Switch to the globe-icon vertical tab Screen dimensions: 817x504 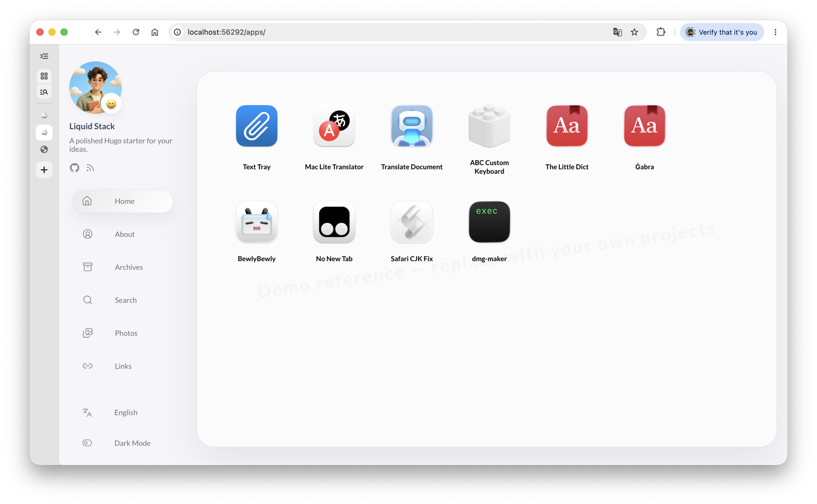[44, 149]
